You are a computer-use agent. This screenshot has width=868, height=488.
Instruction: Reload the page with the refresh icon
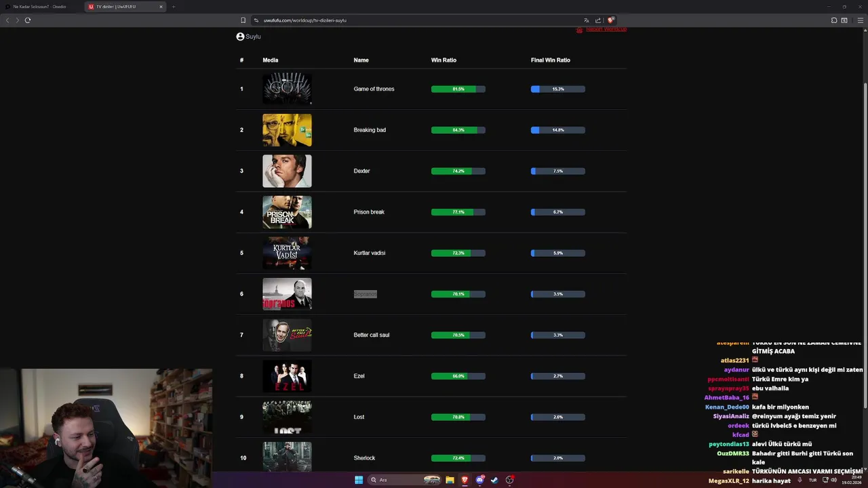pos(28,20)
